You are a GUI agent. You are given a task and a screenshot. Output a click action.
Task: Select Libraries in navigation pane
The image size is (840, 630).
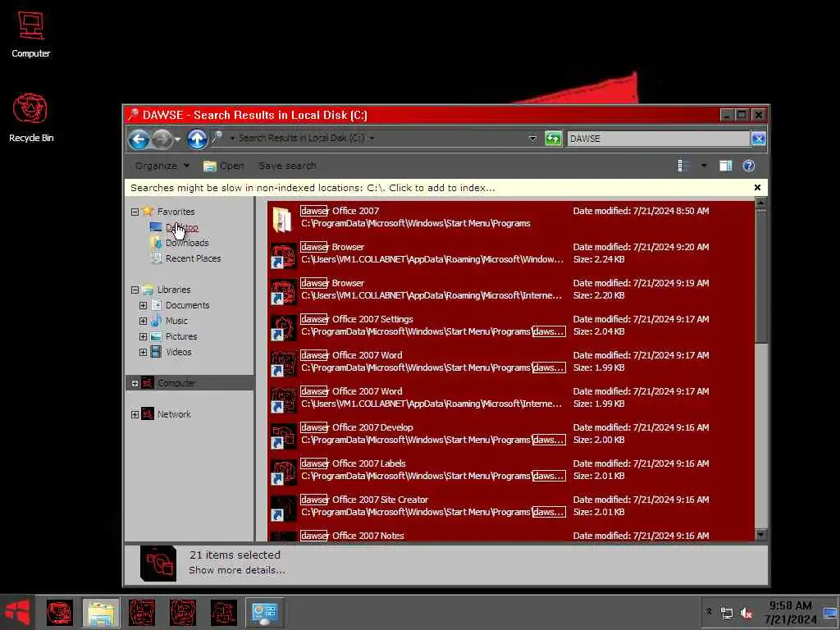174,290
